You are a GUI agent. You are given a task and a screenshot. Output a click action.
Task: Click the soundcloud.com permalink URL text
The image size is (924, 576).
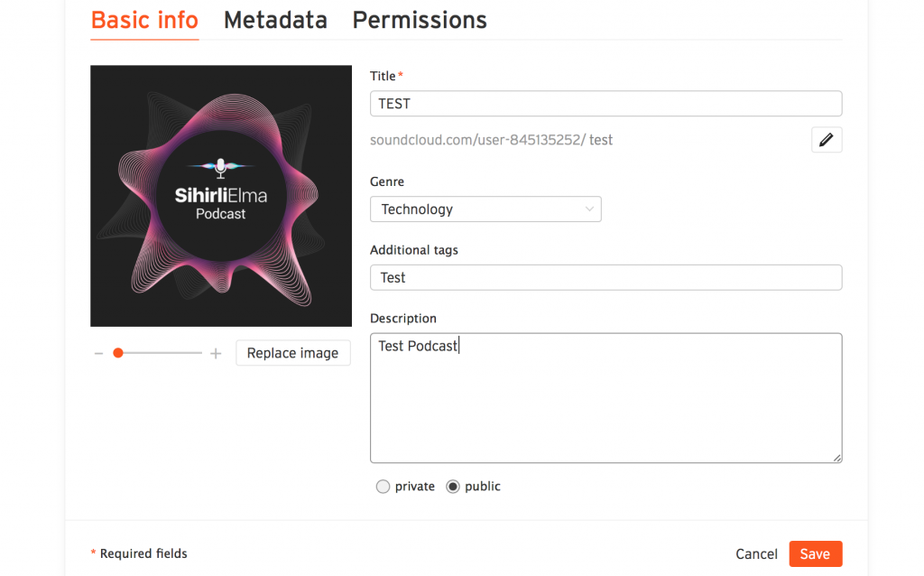click(x=491, y=140)
